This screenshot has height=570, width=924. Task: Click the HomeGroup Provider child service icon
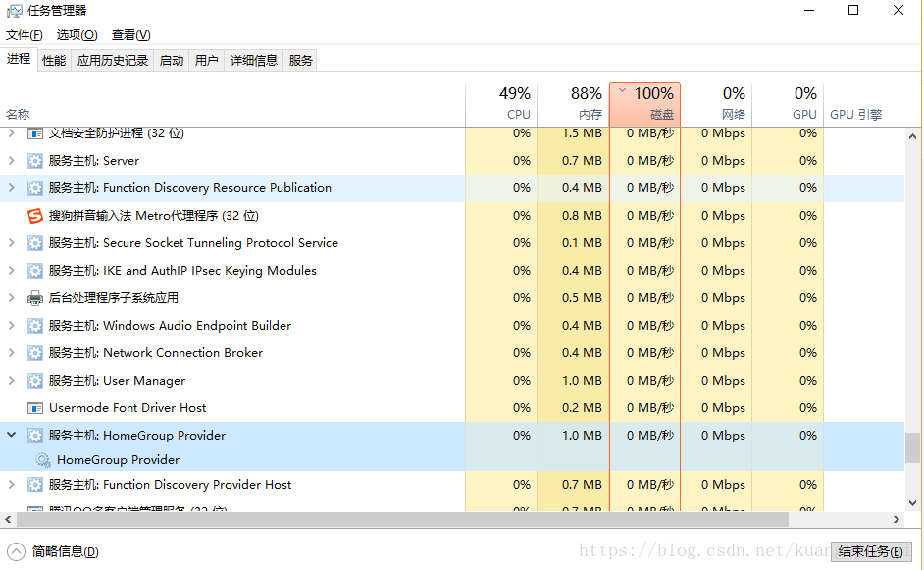coord(43,460)
